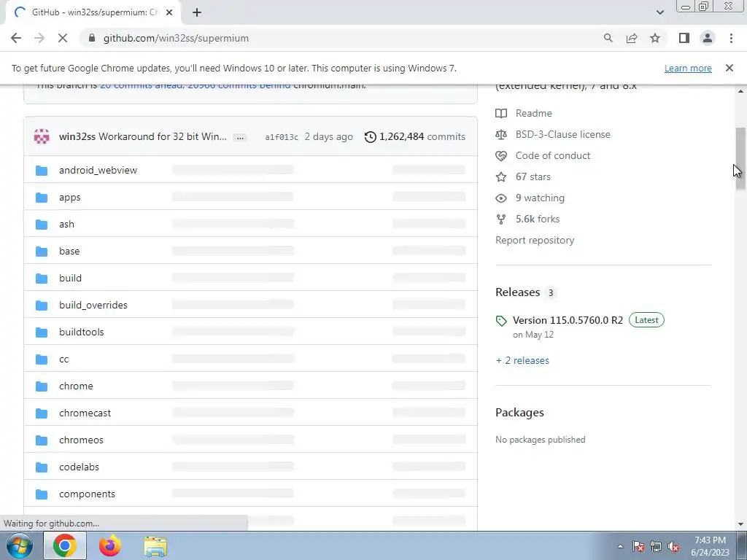Open commit hash a1f013c
Image resolution: width=747 pixels, height=560 pixels.
pyautogui.click(x=282, y=137)
